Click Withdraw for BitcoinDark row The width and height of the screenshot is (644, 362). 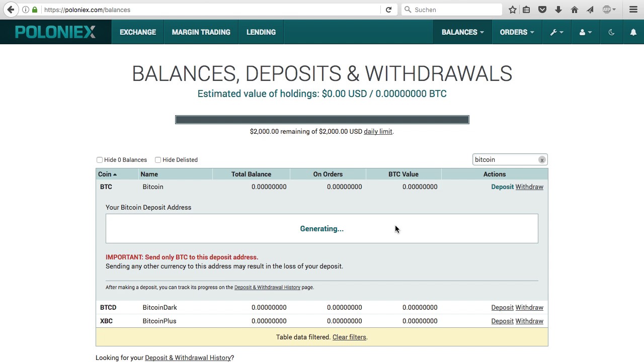[529, 307]
